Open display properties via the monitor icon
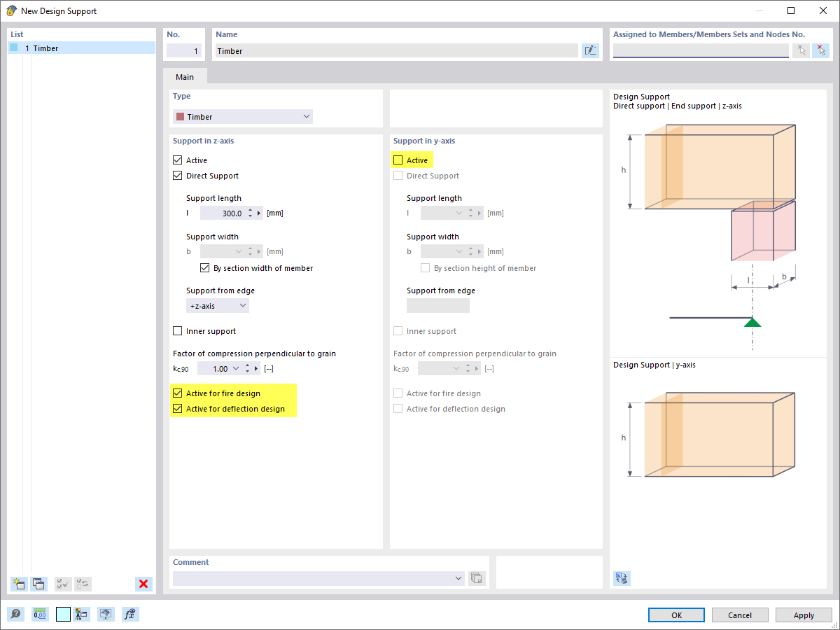840x630 pixels. pyautogui.click(x=105, y=614)
